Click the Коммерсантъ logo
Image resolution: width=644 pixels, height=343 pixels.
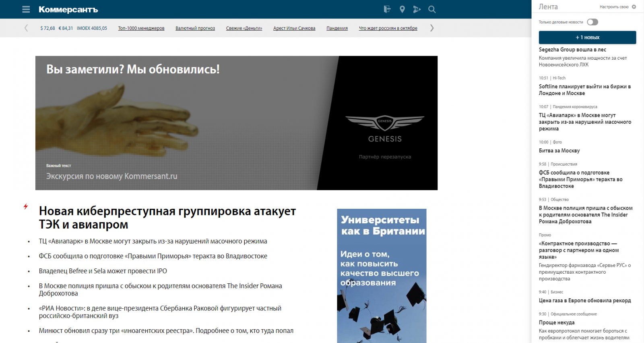68,9
